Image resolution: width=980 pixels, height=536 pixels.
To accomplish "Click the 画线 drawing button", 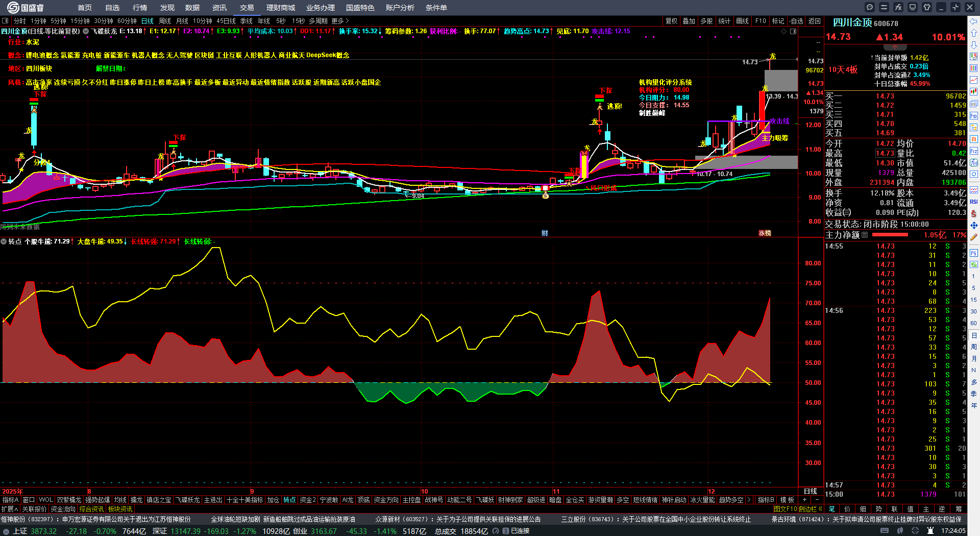I will coord(743,21).
